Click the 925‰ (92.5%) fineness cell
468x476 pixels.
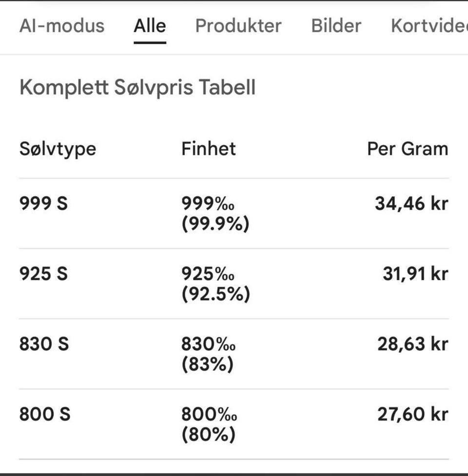(x=215, y=284)
